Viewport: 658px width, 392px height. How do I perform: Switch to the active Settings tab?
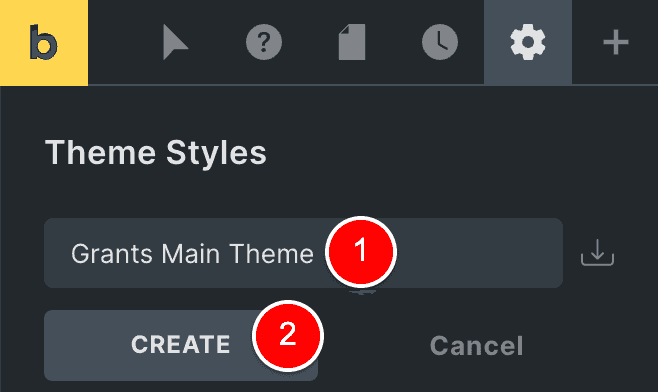(528, 42)
